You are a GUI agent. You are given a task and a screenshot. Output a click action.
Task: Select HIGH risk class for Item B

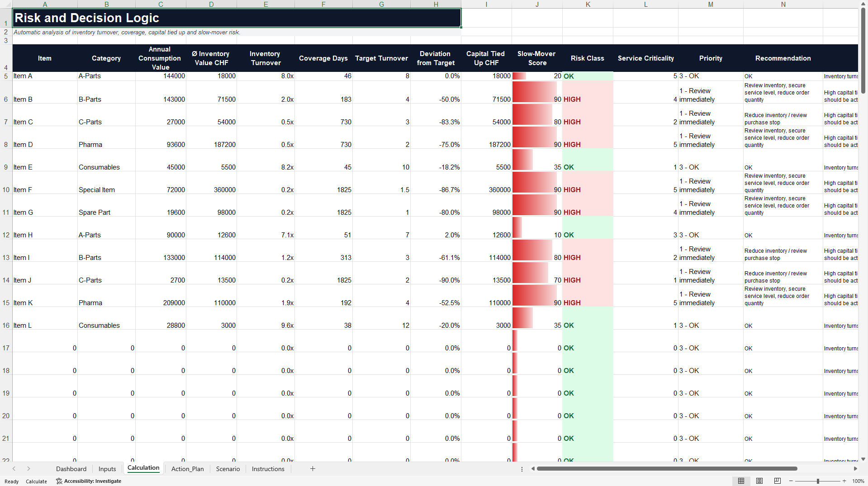coord(588,92)
